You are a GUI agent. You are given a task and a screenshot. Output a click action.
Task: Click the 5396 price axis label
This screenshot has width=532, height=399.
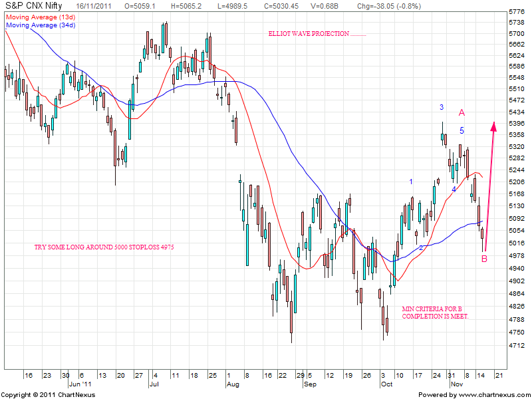coord(517,123)
